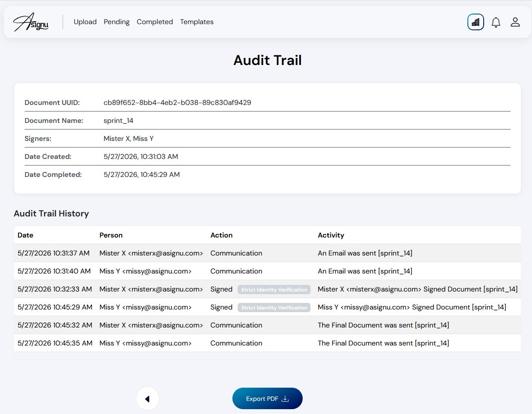Image resolution: width=532 pixels, height=414 pixels.
Task: Click Signed action in Mister X row
Action: click(x=221, y=289)
